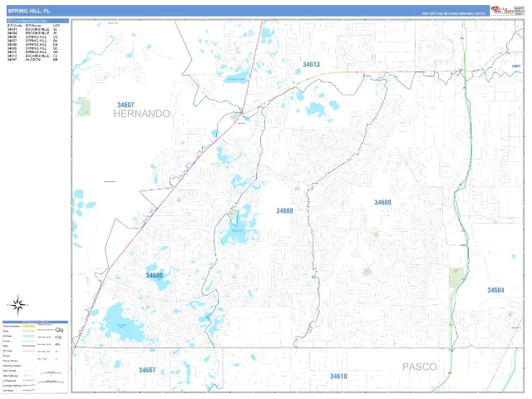
Task: Select the 34608 ZIP code label
Action: tap(284, 210)
